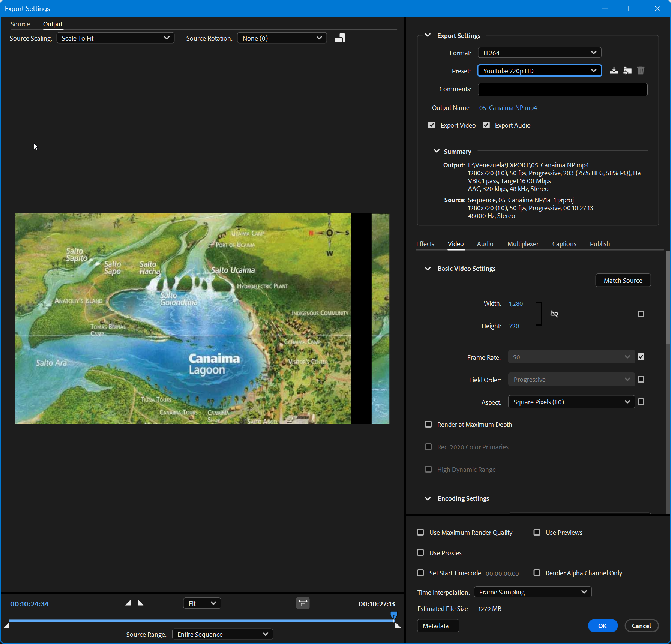671x644 pixels.
Task: Open the Multiplexer tab
Action: 523,244
